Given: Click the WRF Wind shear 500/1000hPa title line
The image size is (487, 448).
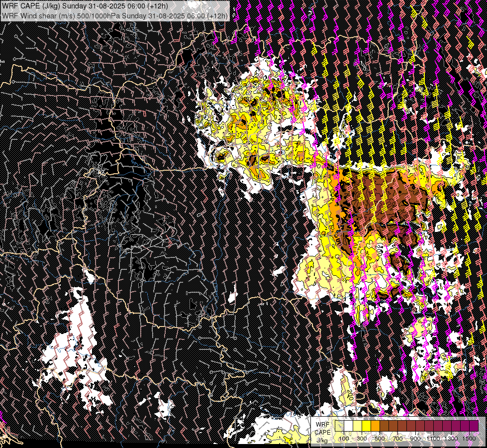Looking at the screenshot, I should coord(115,15).
